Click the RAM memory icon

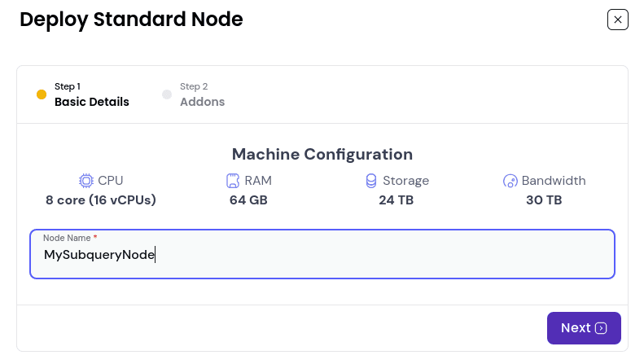233,181
